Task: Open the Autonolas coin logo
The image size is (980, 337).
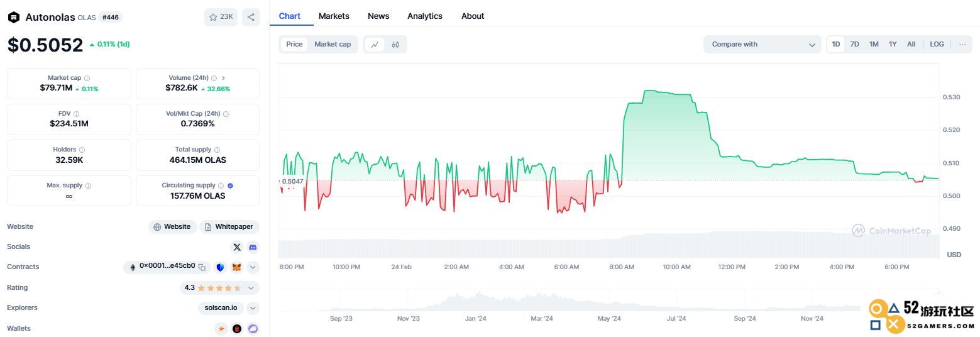Action: 14,18
